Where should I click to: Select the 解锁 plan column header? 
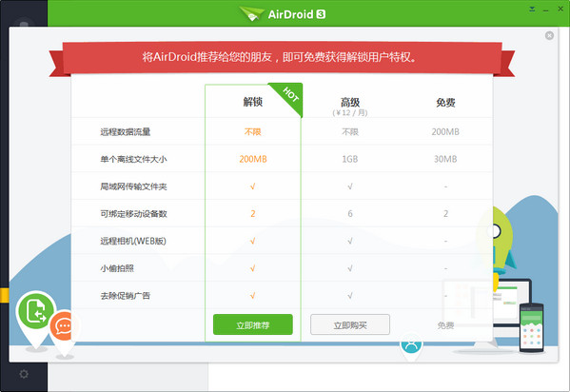[x=253, y=102]
